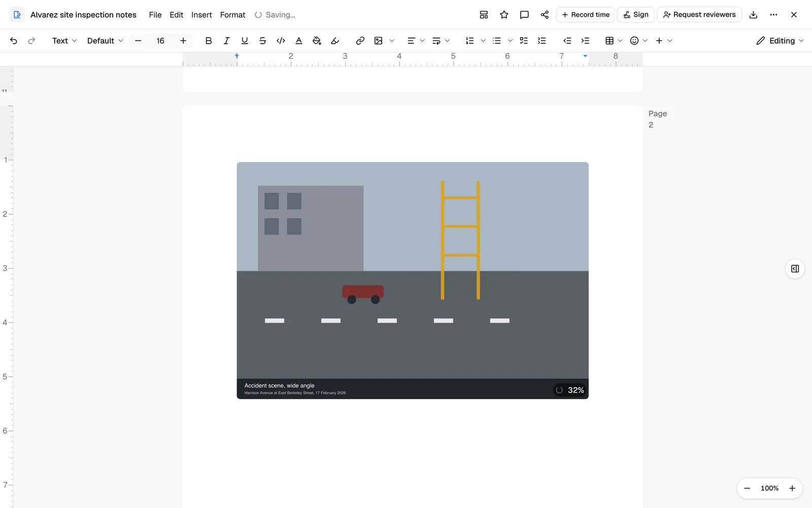Viewport: 812px width, 508px height.
Task: Expand the line spacing options arrow
Action: [447, 41]
